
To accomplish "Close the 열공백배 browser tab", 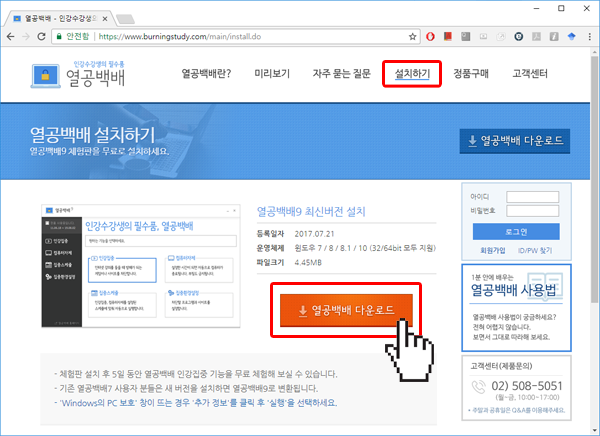I will click(x=105, y=18).
